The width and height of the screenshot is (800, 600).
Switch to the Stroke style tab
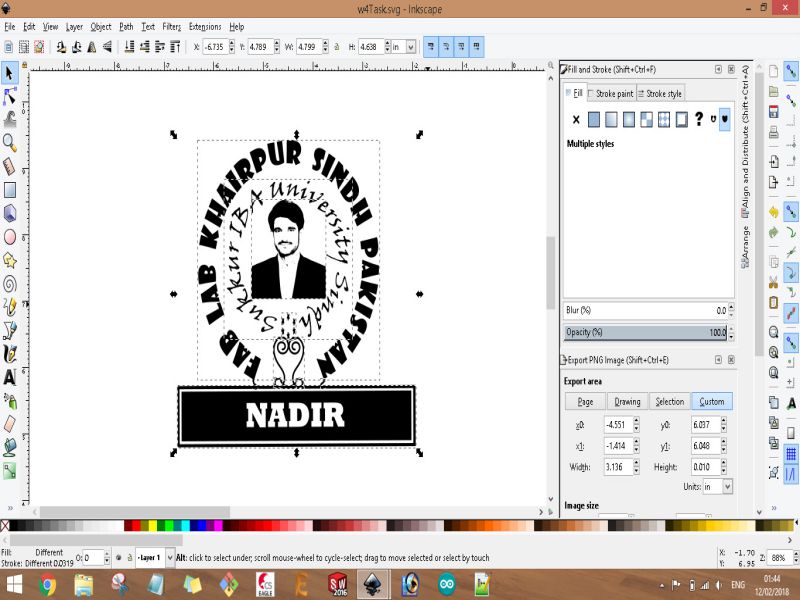click(x=660, y=93)
